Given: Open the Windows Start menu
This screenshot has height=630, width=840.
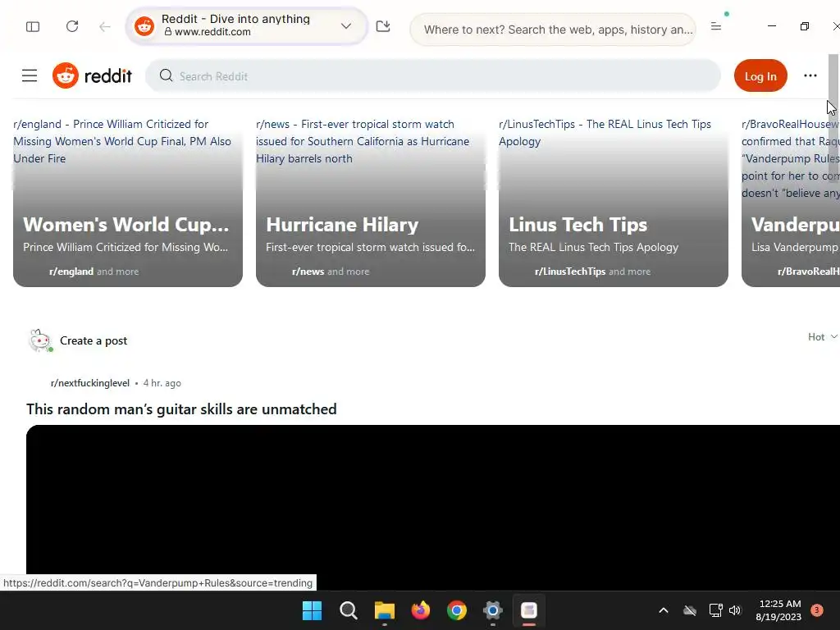Looking at the screenshot, I should tap(312, 610).
